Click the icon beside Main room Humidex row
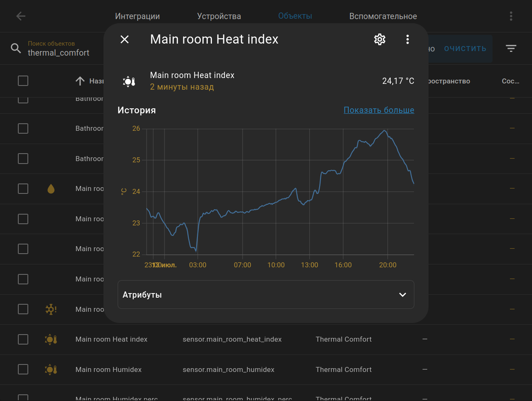The width and height of the screenshot is (532, 401). tap(51, 369)
